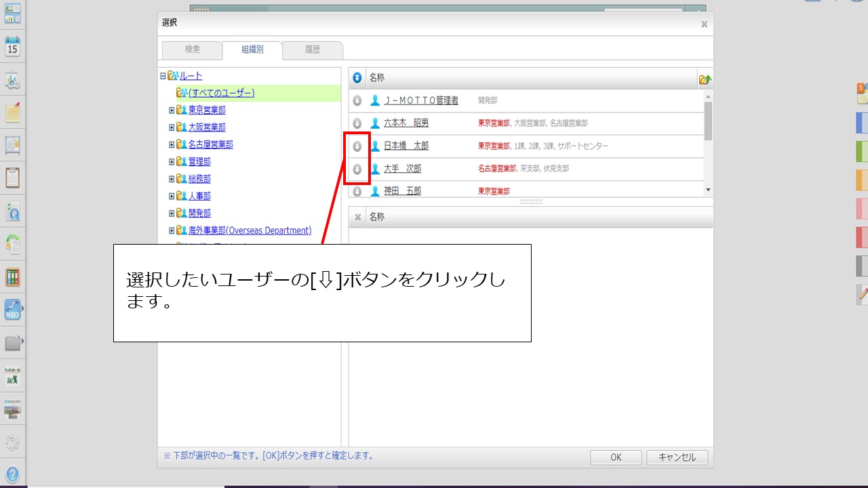Click the user list scrollbar down arrow
The width and height of the screenshot is (868, 488).
(x=708, y=190)
